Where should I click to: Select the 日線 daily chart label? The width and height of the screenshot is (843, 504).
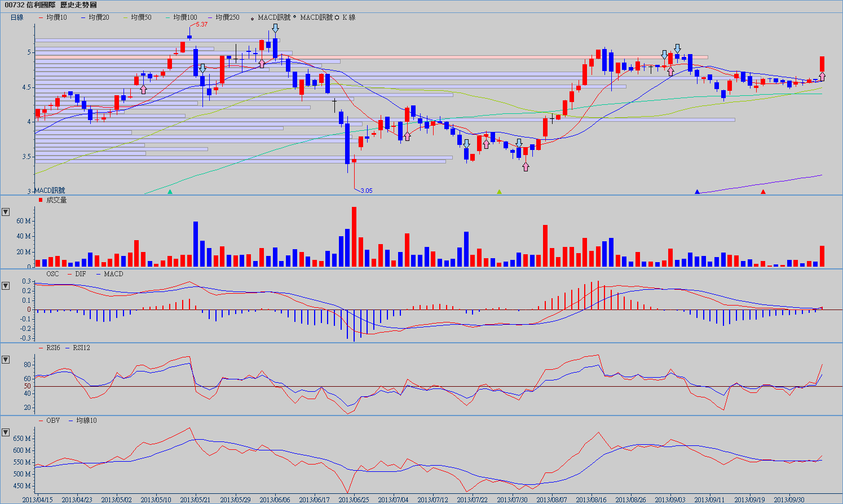pos(17,17)
